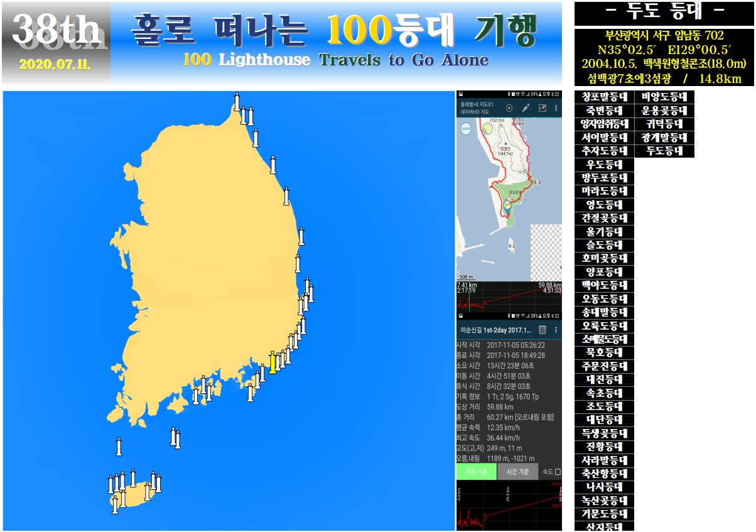This screenshot has height=532, width=756.
Task: Select the green 거리 기준 button
Action: point(476,472)
